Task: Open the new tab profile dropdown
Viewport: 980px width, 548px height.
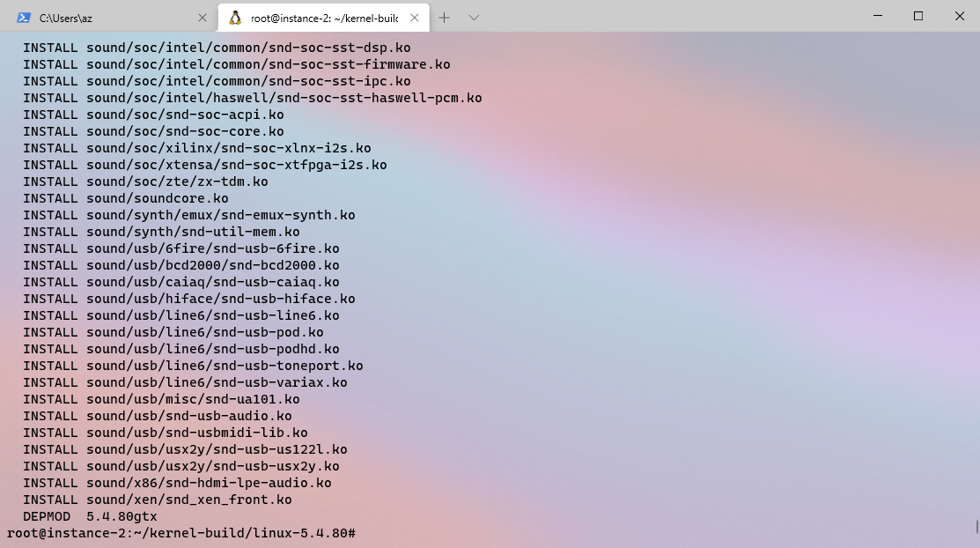Action: 473,17
